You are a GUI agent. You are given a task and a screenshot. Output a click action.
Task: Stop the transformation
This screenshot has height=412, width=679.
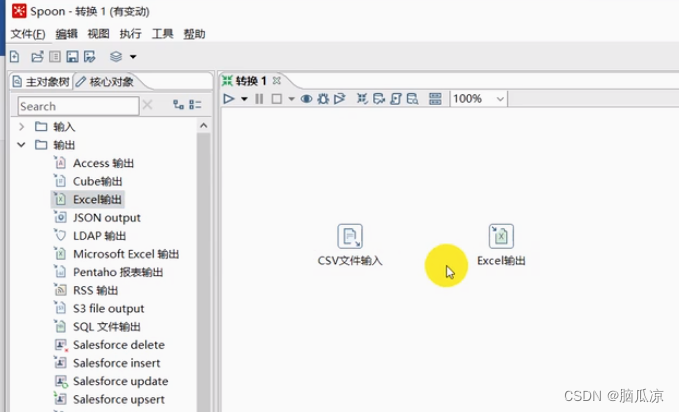276,99
